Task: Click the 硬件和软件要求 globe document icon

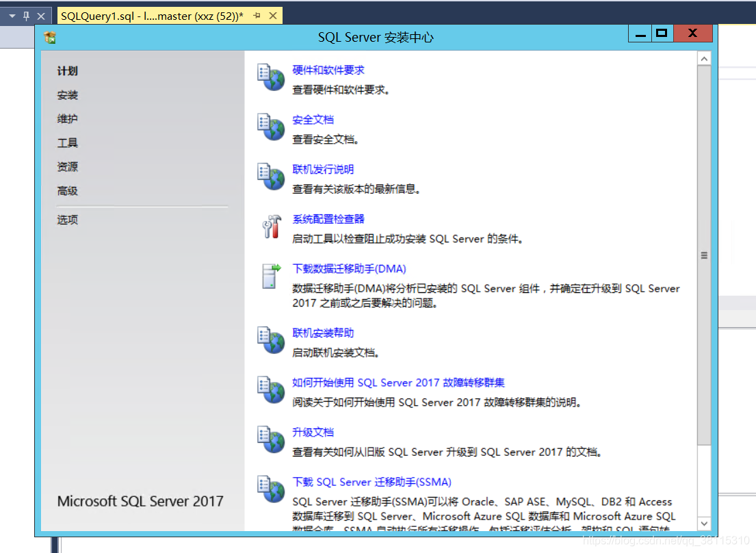Action: (270, 77)
